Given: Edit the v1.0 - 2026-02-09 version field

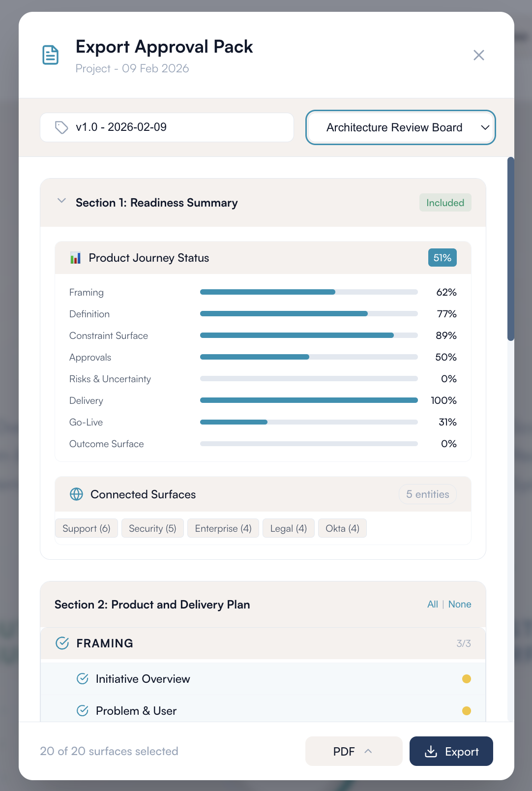Looking at the screenshot, I should (x=167, y=127).
